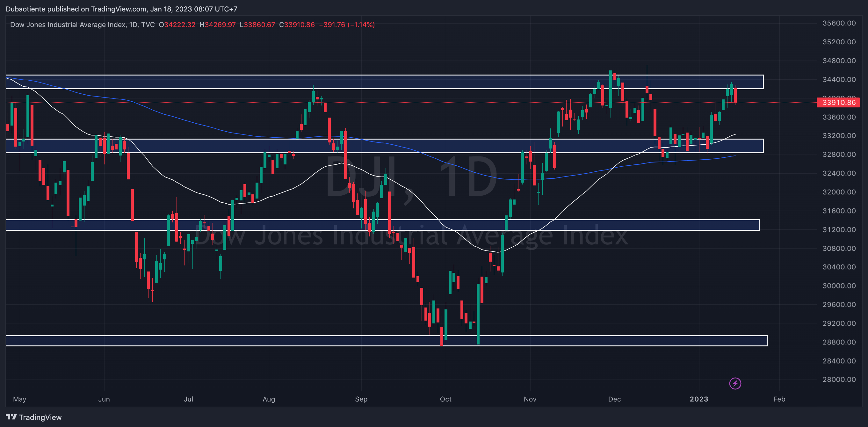Click the 32800.00 price axis label
The width and height of the screenshot is (868, 427).
point(839,154)
